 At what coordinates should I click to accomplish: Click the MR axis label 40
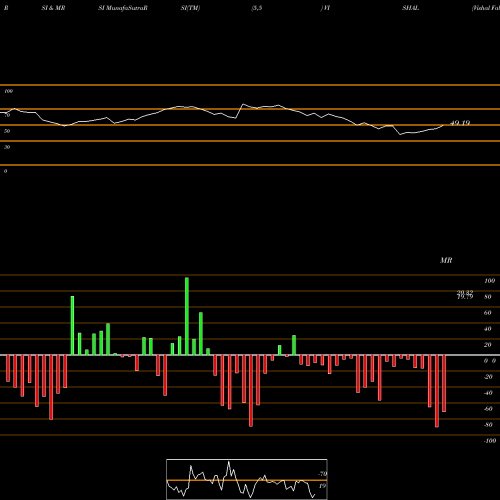[488, 329]
